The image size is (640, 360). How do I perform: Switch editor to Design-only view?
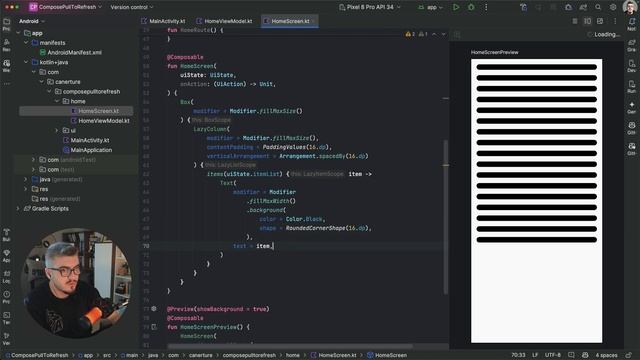tap(600, 21)
